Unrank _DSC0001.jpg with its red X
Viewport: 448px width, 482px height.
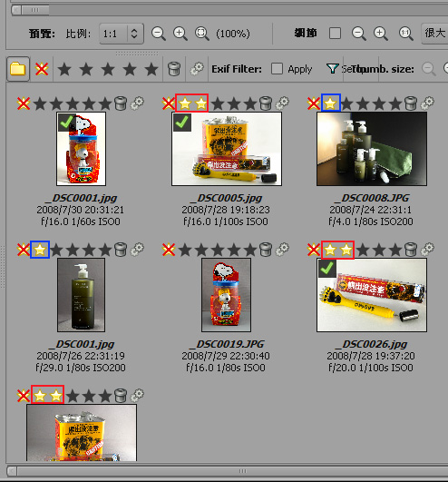tap(24, 103)
